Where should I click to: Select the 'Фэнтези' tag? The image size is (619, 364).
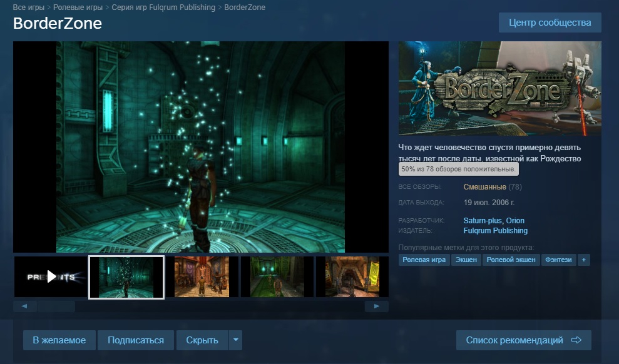[x=558, y=260]
